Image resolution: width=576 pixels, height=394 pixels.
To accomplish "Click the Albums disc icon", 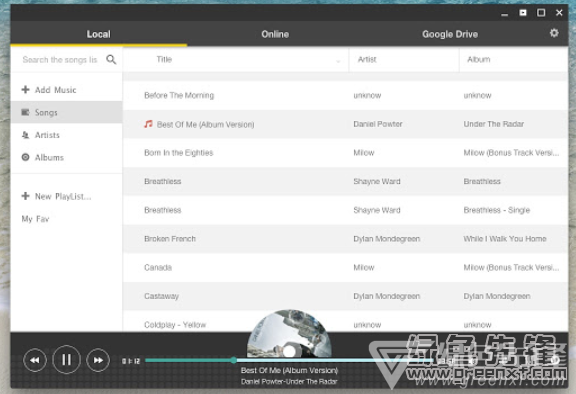I will 25,157.
